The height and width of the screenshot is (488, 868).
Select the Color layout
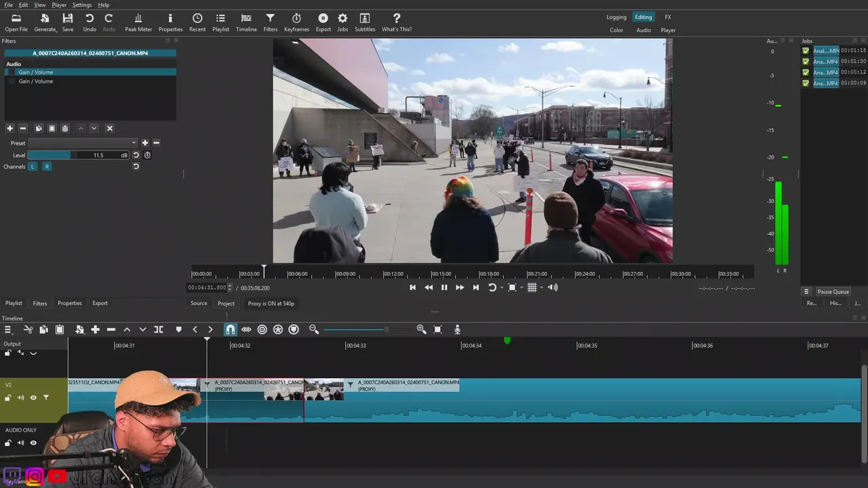coord(616,30)
